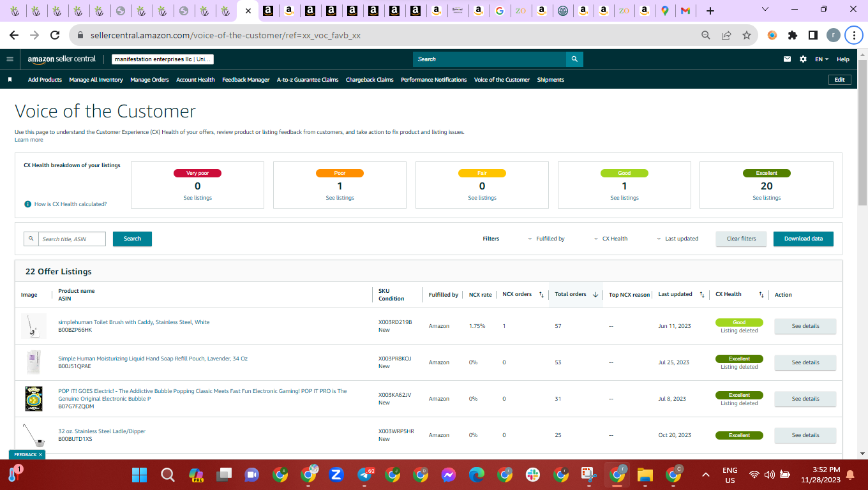Expand the Fulfilled by filter
868x490 pixels.
[546, 239]
